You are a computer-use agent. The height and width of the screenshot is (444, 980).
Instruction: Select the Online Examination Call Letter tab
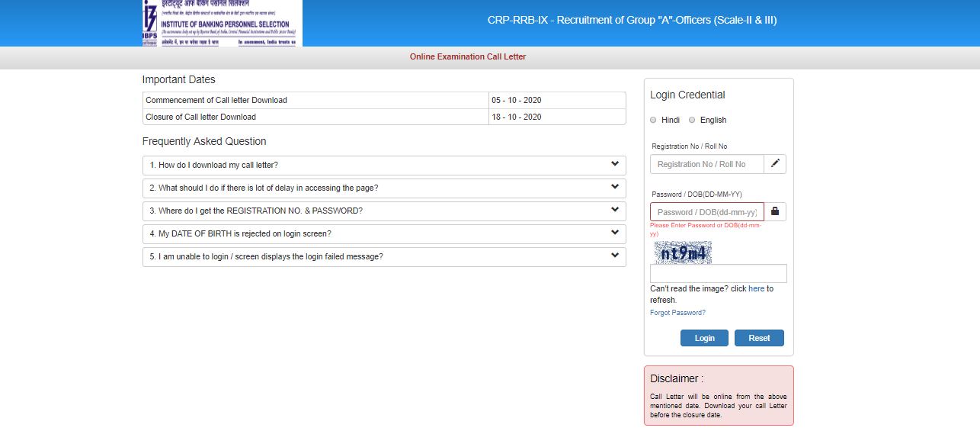point(467,56)
